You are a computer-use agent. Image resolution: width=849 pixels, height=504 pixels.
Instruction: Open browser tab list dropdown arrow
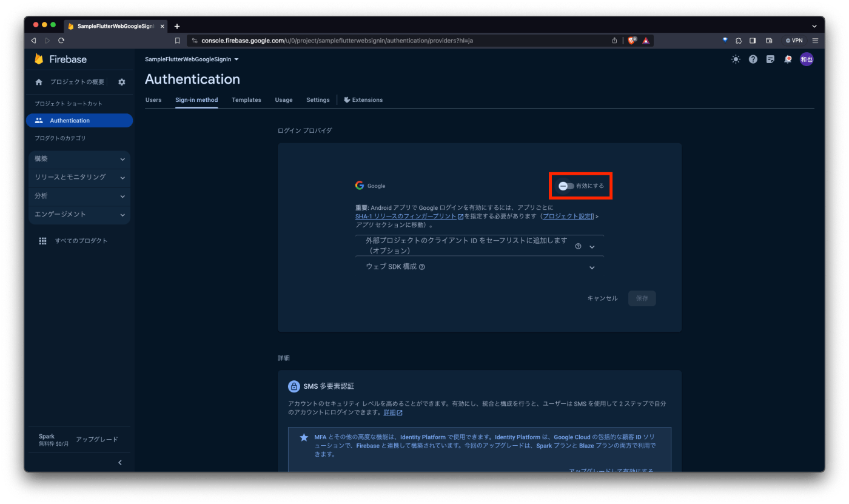click(814, 26)
